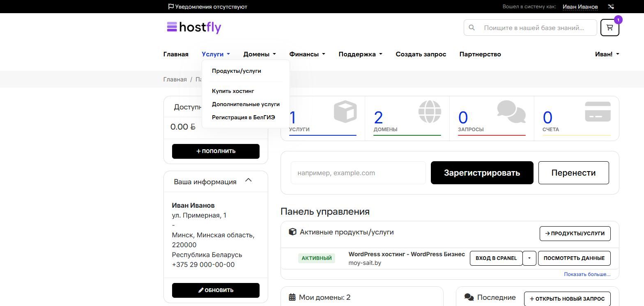Click the credit card icon in Счета tile
The height and width of the screenshot is (306, 644).
(598, 111)
